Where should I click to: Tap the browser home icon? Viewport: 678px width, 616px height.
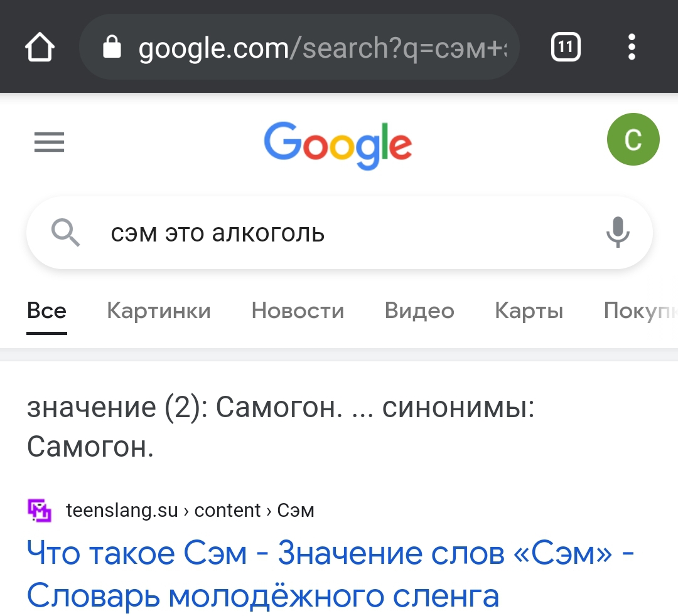[x=40, y=48]
